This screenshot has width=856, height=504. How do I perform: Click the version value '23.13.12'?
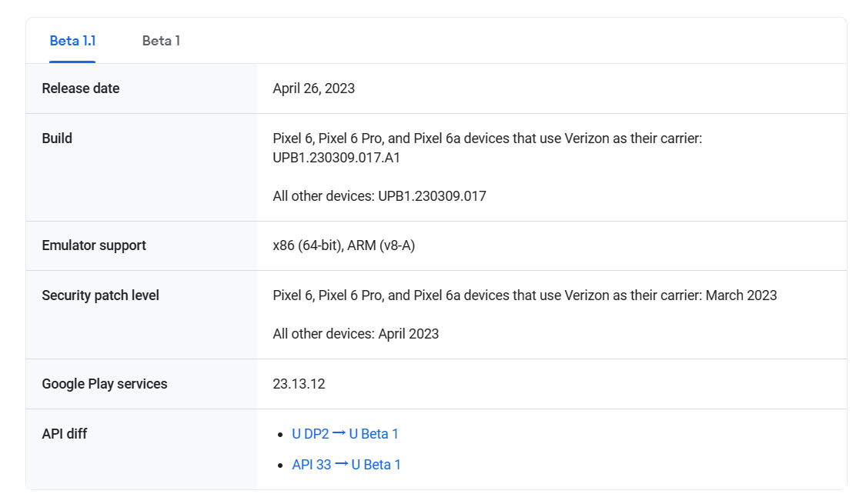tap(299, 384)
